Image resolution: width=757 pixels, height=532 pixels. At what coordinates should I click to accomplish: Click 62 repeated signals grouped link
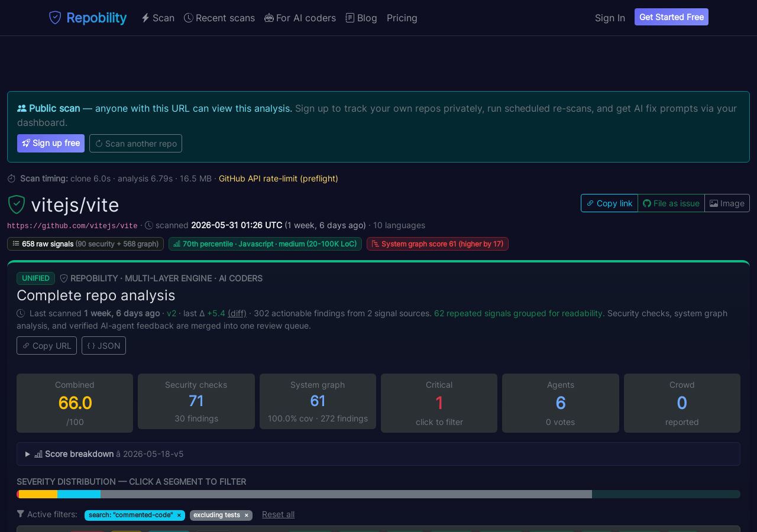click(x=518, y=313)
